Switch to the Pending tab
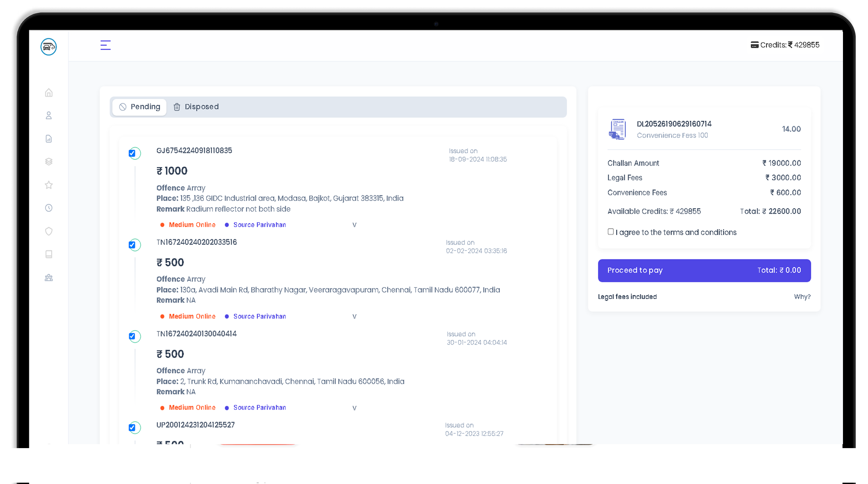 [x=140, y=107]
